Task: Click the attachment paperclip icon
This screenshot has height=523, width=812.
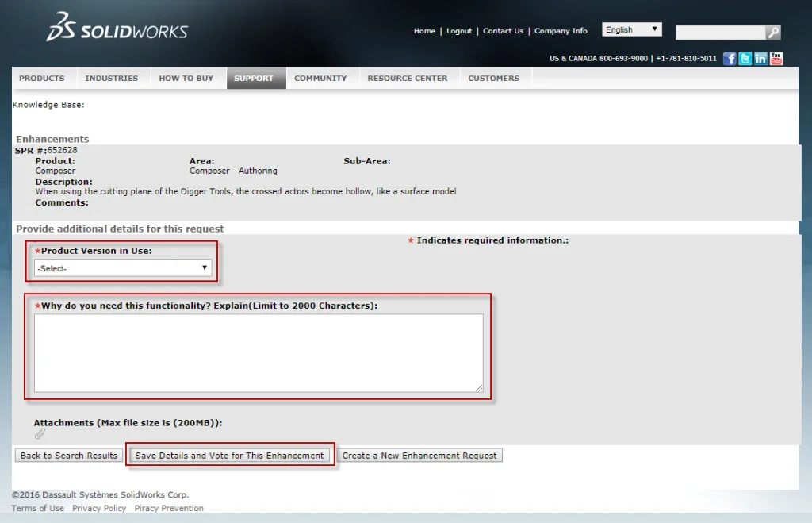Action: coord(40,433)
